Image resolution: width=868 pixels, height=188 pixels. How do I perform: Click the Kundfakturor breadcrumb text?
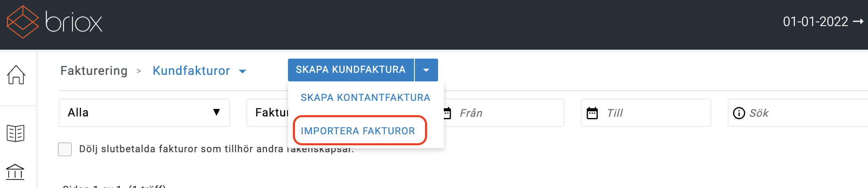(x=191, y=71)
